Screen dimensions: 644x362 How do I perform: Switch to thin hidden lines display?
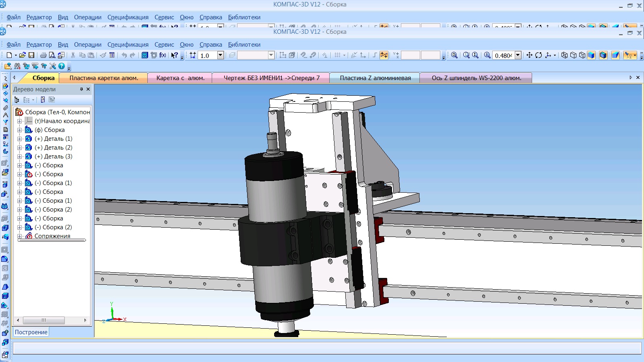582,55
